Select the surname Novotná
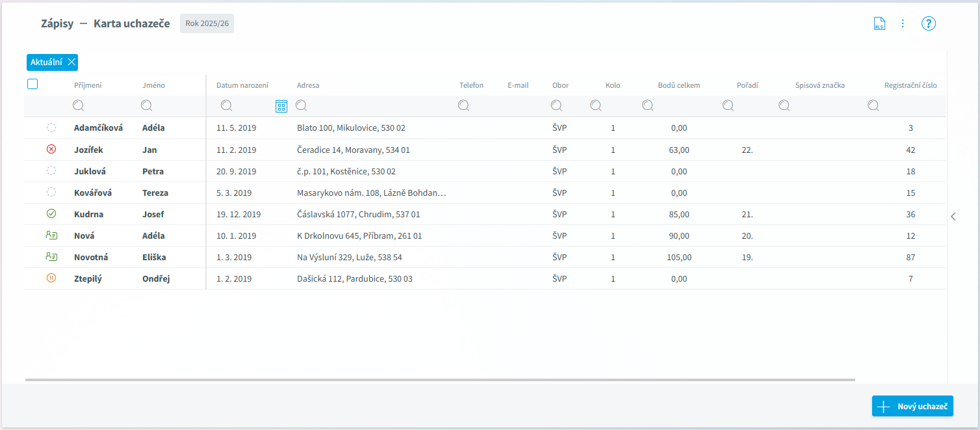Image resolution: width=980 pixels, height=430 pixels. click(91, 257)
